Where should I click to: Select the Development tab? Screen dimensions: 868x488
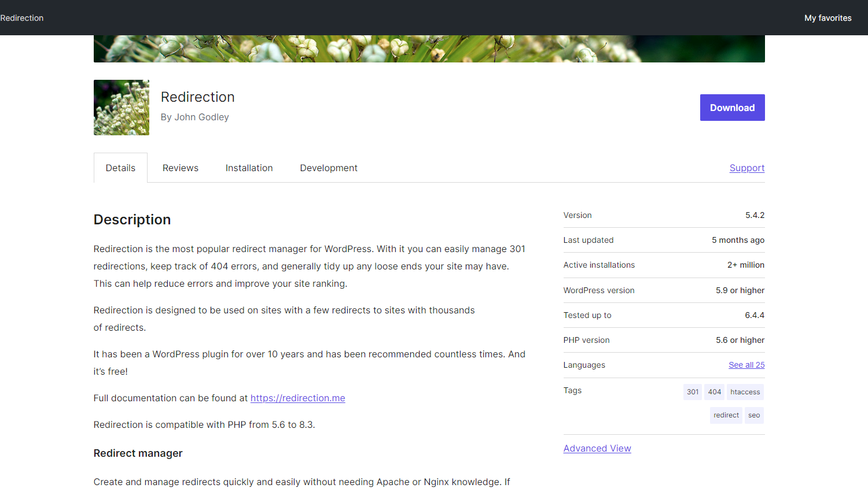coord(329,168)
